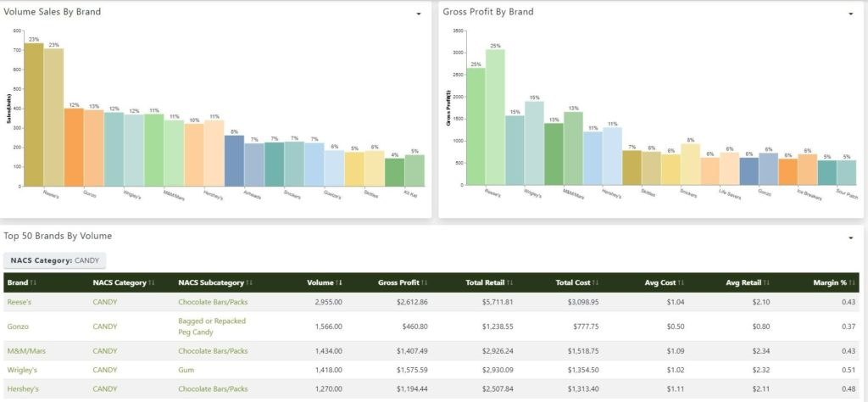The image size is (868, 402).
Task: Select Chocolate Bars/Packs subcategory in Reese's row
Action: [213, 302]
